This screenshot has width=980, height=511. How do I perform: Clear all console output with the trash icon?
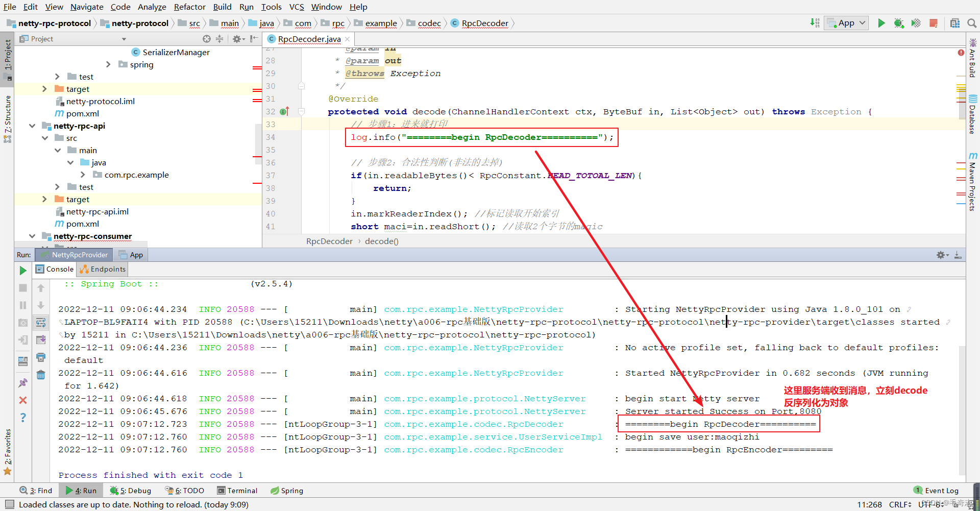[41, 375]
